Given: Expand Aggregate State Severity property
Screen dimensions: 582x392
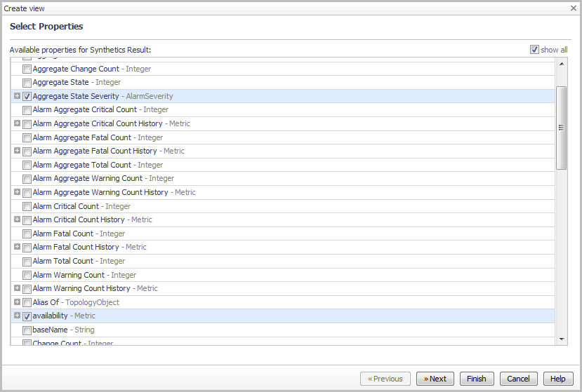Looking at the screenshot, I should pos(17,96).
